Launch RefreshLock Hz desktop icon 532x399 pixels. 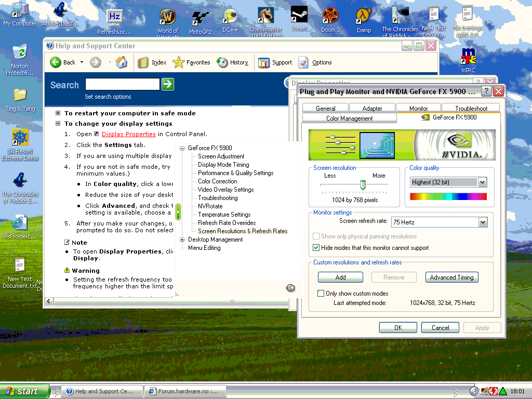tap(114, 22)
